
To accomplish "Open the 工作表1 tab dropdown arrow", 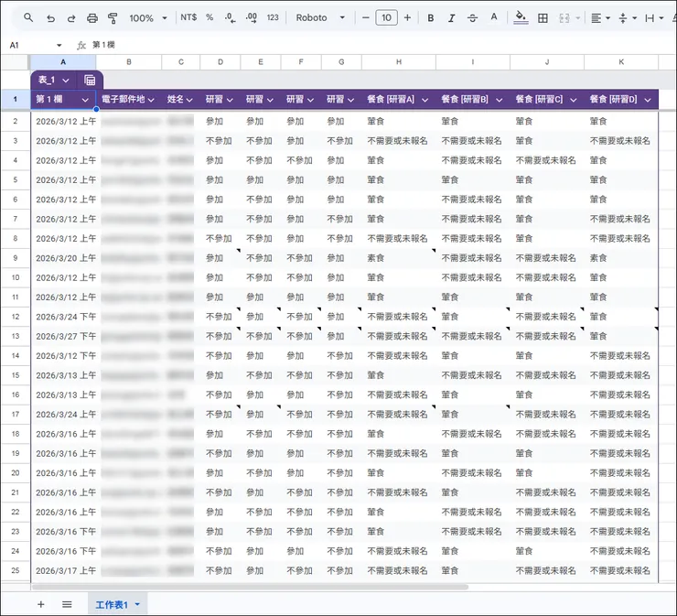I will (138, 604).
